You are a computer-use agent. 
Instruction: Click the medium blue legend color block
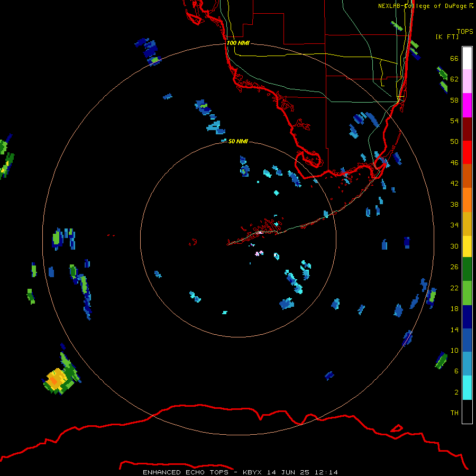(467, 340)
